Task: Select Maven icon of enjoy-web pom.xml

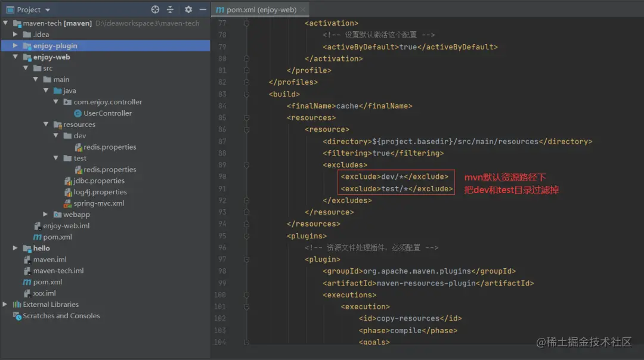Action: (x=38, y=237)
